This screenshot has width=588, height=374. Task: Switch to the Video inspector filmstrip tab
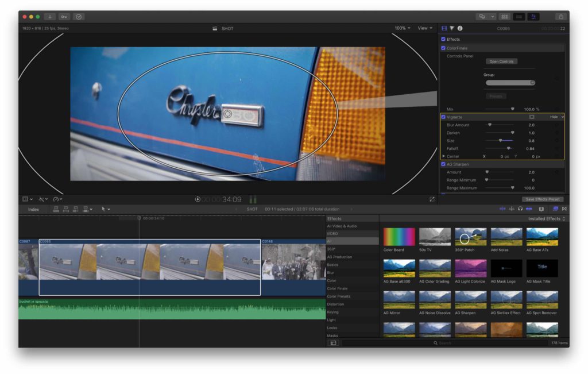[444, 28]
